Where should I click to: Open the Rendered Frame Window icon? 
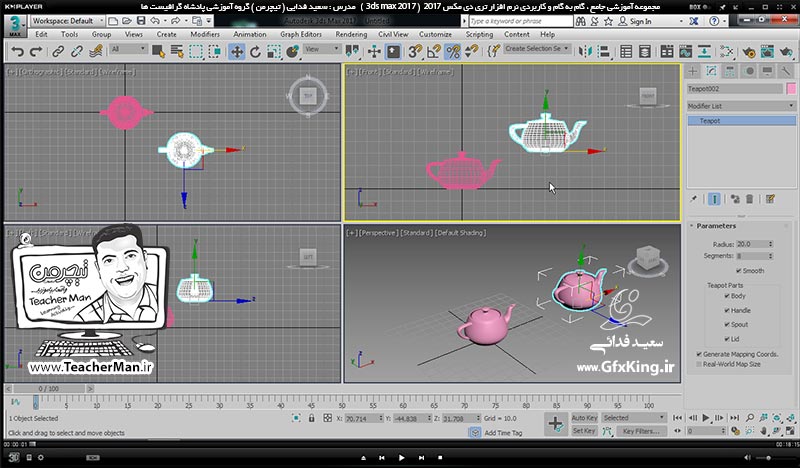[767, 52]
